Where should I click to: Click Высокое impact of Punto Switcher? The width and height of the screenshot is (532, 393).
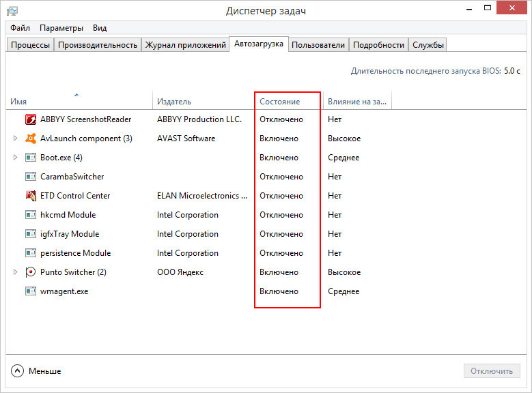click(344, 272)
